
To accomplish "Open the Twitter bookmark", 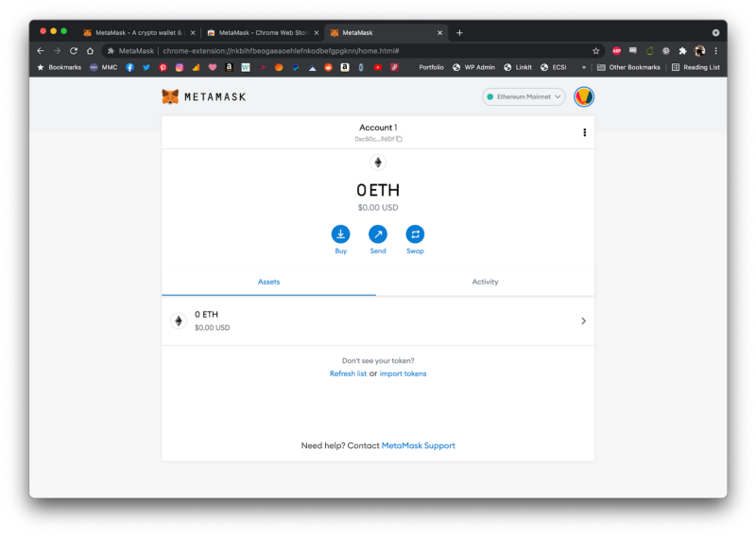I will click(x=146, y=67).
